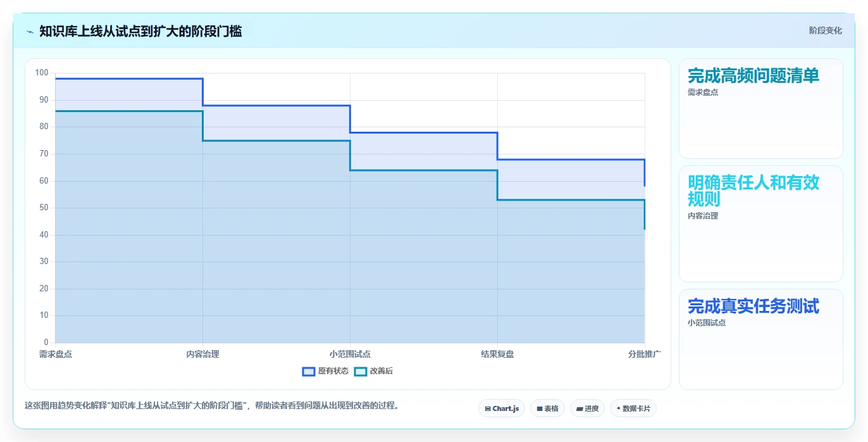
Task: Click the 阶段变化 label in the header
Action: (826, 30)
